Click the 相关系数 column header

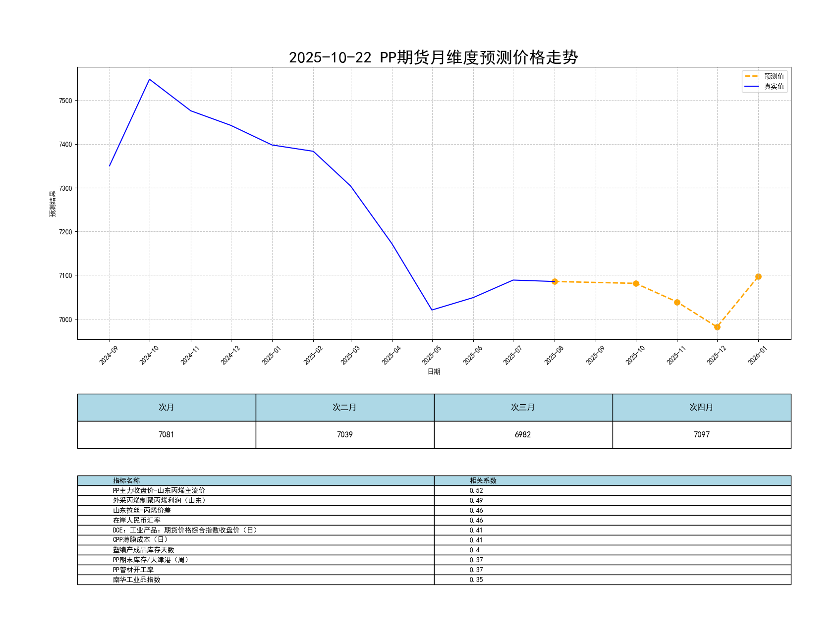click(483, 480)
